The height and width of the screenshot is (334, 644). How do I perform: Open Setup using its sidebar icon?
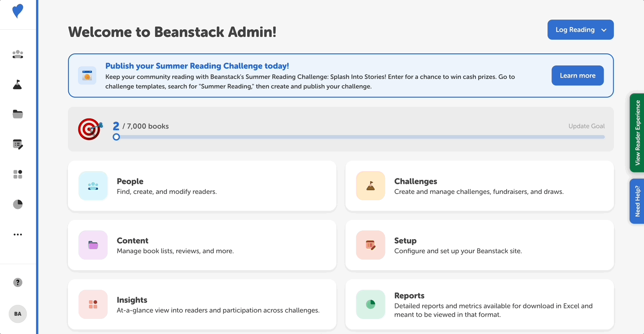[x=17, y=144]
